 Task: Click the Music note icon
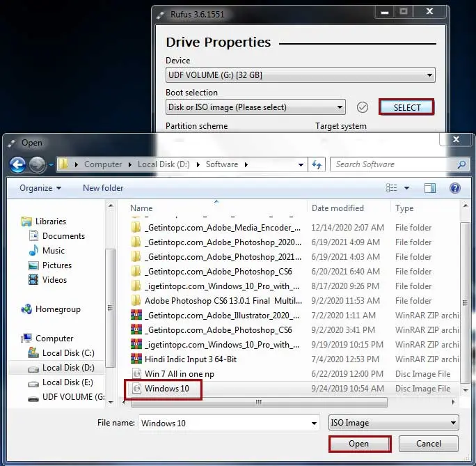pyautogui.click(x=33, y=250)
